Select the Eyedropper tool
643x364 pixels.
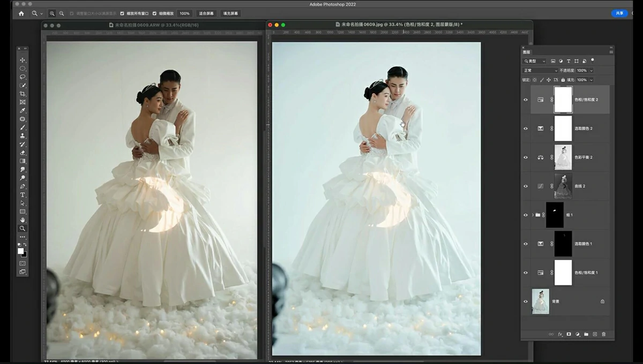click(23, 110)
